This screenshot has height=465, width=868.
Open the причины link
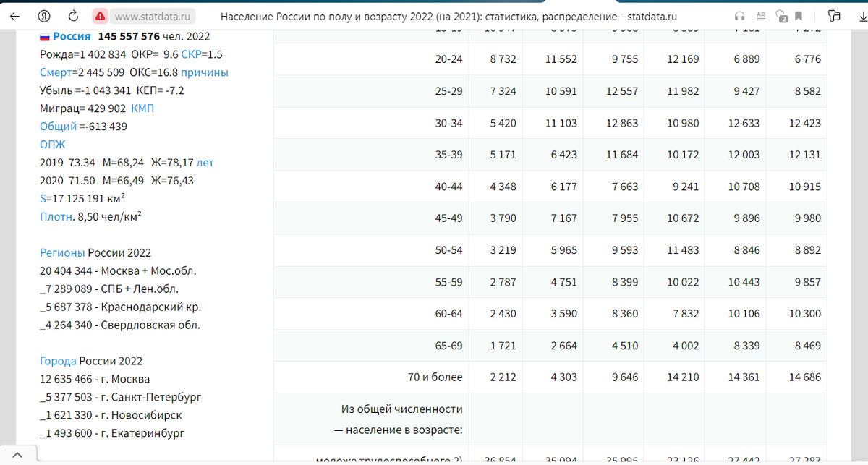pos(205,72)
